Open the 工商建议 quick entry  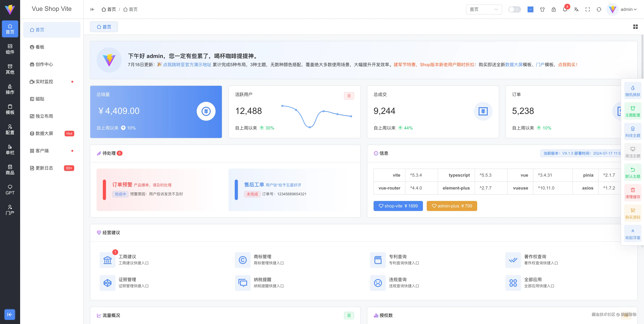click(127, 257)
